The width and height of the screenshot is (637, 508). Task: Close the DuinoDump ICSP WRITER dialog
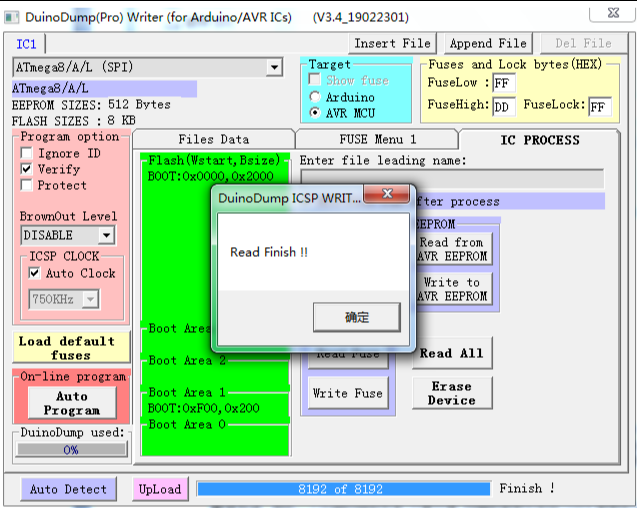point(386,194)
